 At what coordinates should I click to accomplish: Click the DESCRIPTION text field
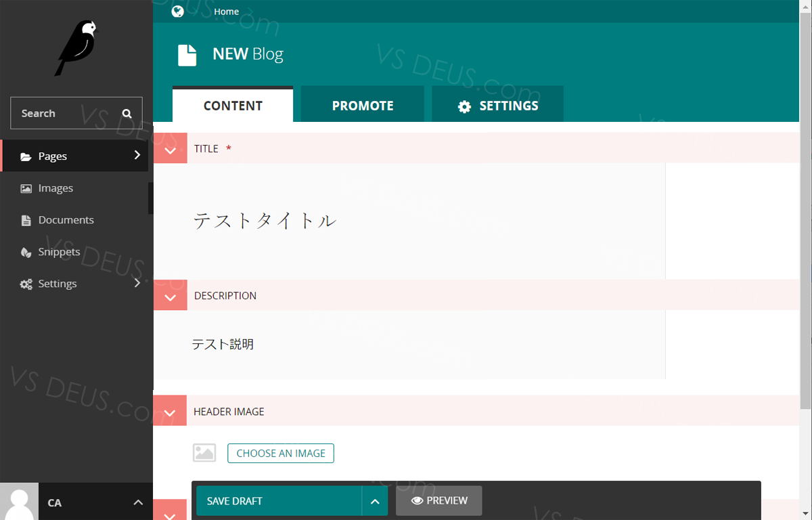point(409,344)
